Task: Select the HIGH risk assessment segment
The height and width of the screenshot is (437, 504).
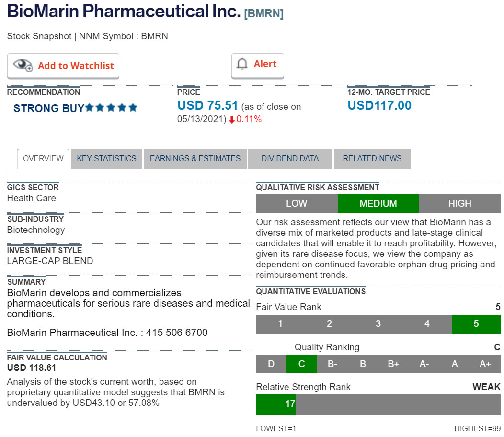Action: pyautogui.click(x=459, y=203)
